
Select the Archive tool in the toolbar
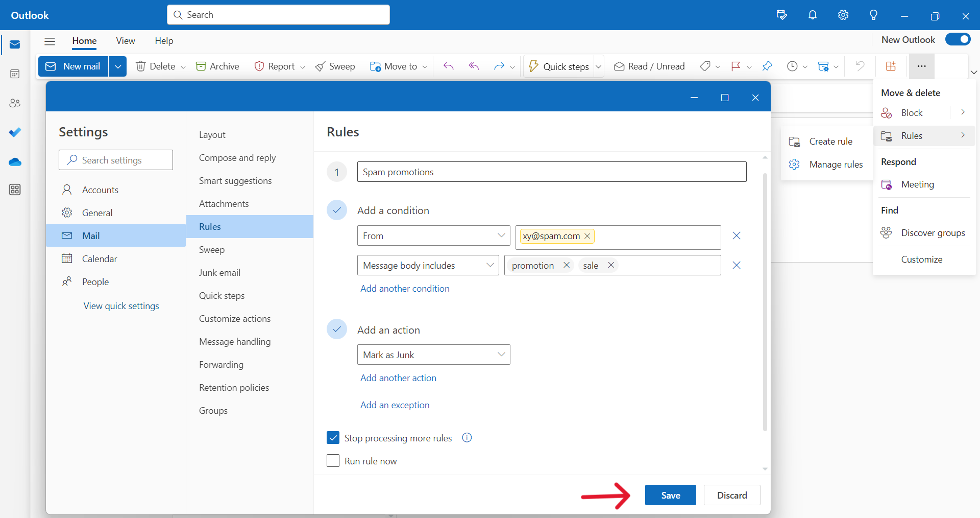click(x=217, y=66)
